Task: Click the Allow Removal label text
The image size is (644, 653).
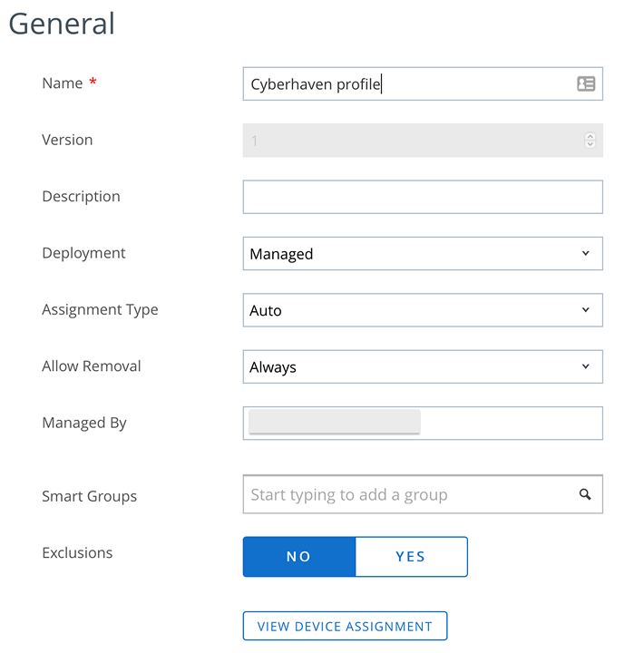Action: [92, 366]
